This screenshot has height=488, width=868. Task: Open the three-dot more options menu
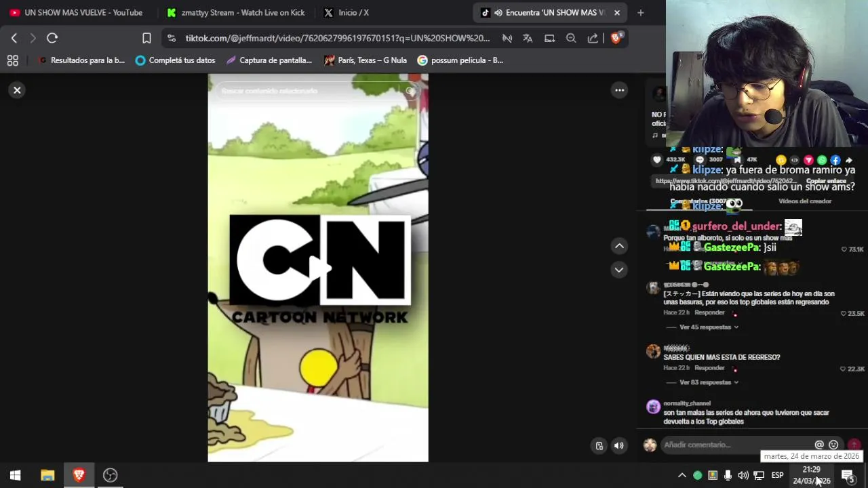click(619, 90)
